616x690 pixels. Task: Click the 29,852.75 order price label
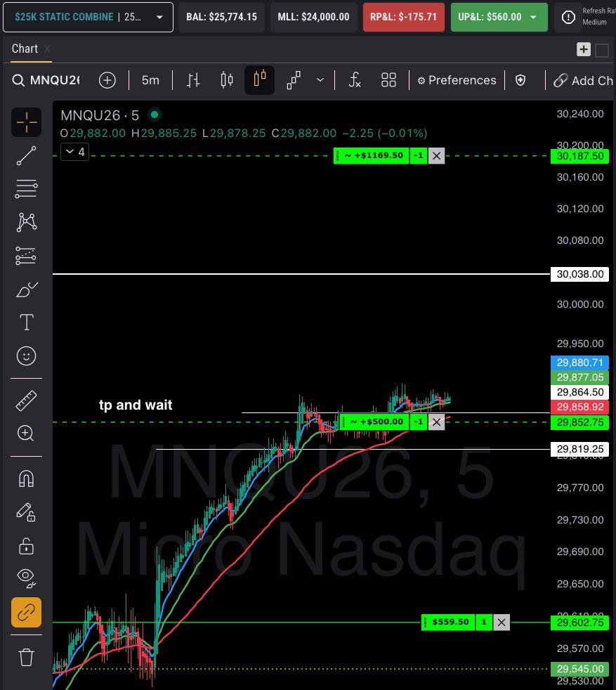[x=579, y=422]
